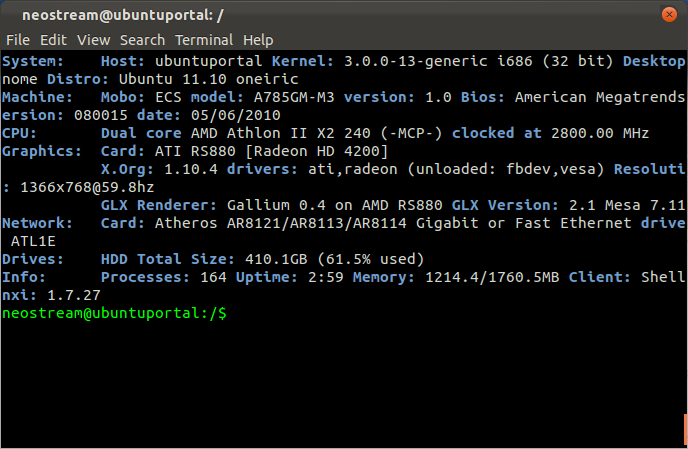Click the 'Network:' label

[x=37, y=223]
